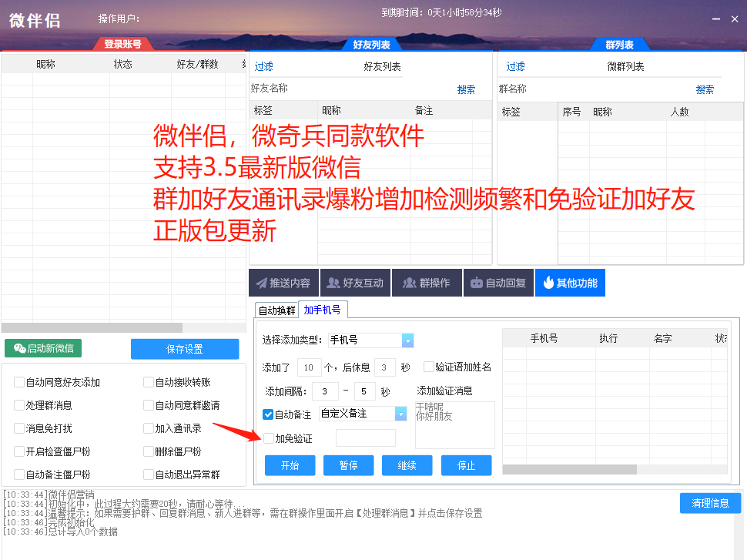
Task: Enable 自动退出异常群 checkbox
Action: 149,474
